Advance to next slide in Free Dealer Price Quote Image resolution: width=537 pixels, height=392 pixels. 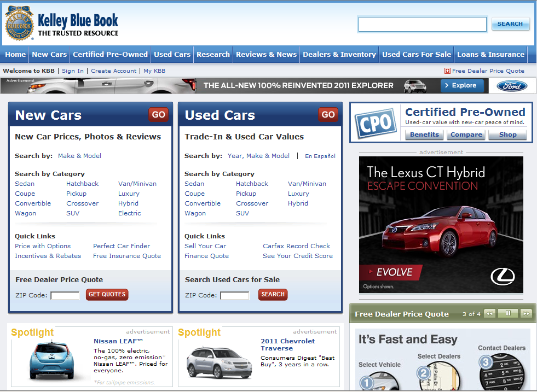tap(526, 313)
